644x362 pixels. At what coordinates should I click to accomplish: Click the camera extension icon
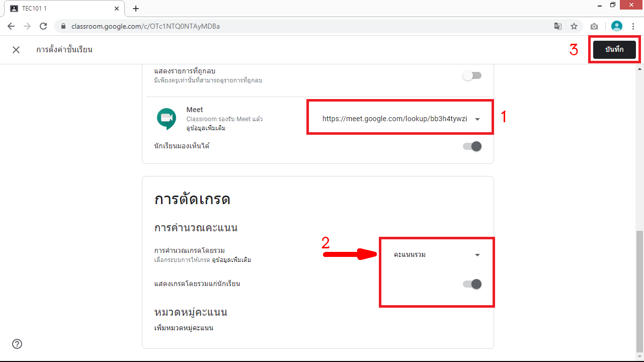(x=594, y=26)
